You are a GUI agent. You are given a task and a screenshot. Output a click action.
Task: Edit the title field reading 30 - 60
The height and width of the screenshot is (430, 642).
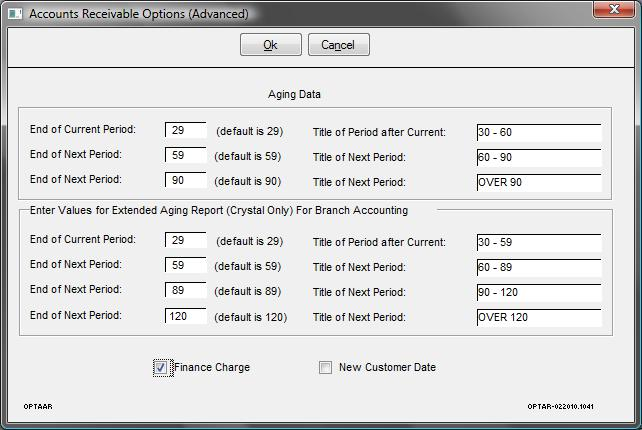click(x=539, y=132)
